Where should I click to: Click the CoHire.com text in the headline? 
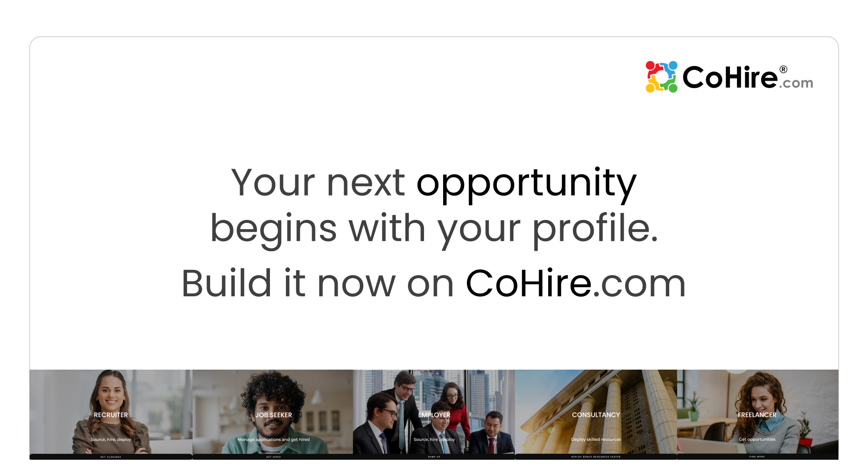point(575,284)
